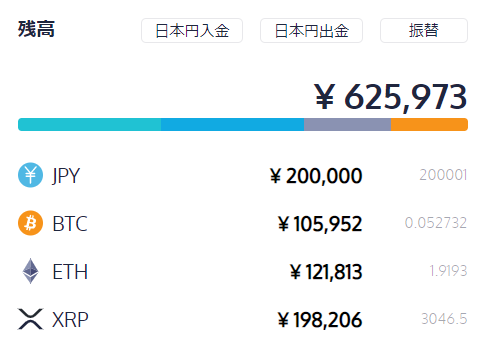Click the gray-purple ETH bar segment
Image resolution: width=489 pixels, height=364 pixels.
click(347, 124)
